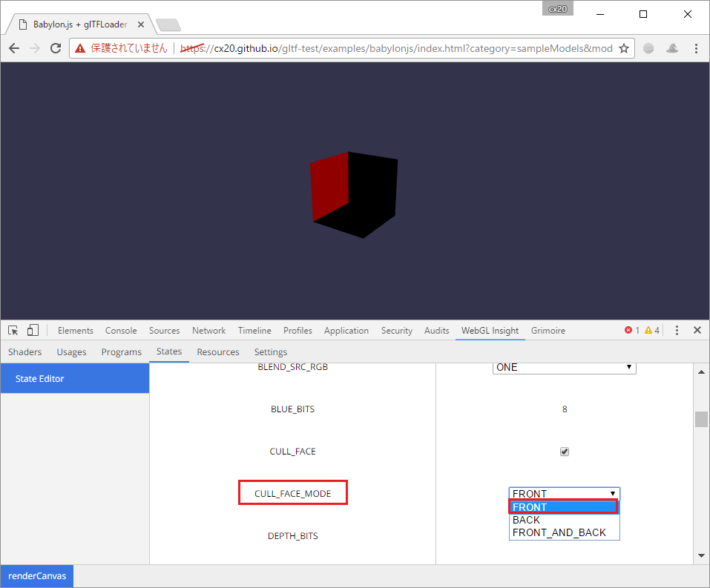Select BACK in cull face mode list
Viewport: 710px width, 588px height.
coord(526,520)
